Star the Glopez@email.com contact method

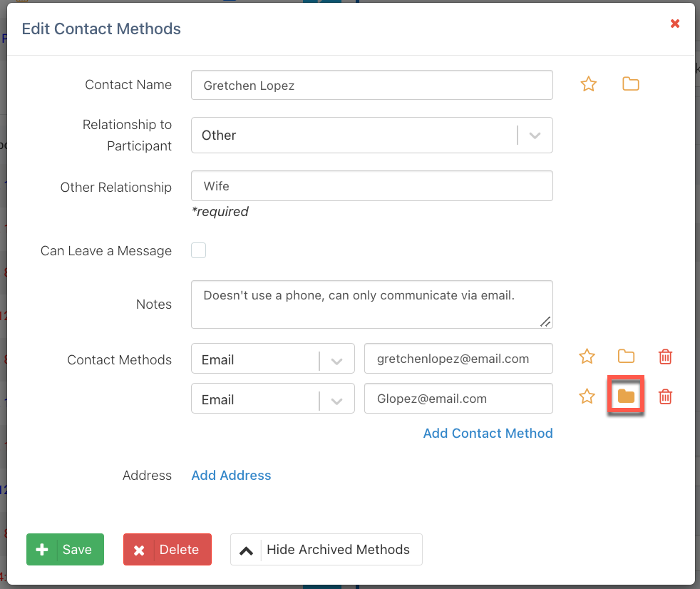587,396
